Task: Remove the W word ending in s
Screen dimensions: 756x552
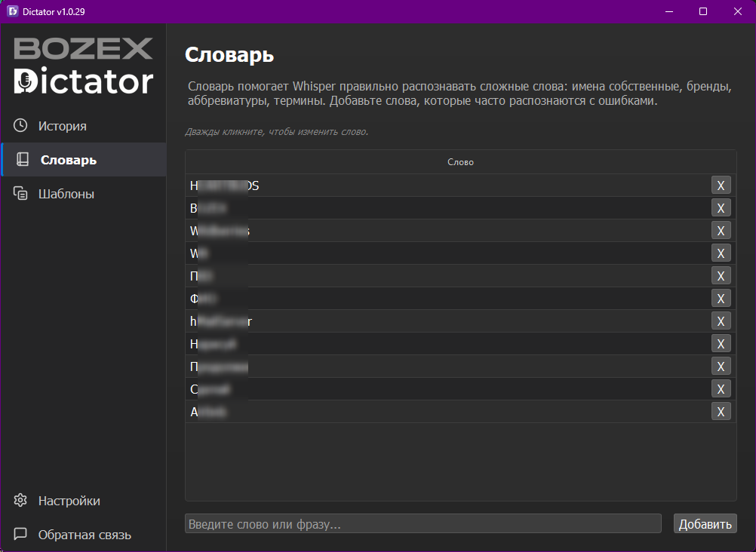Action: (x=721, y=231)
